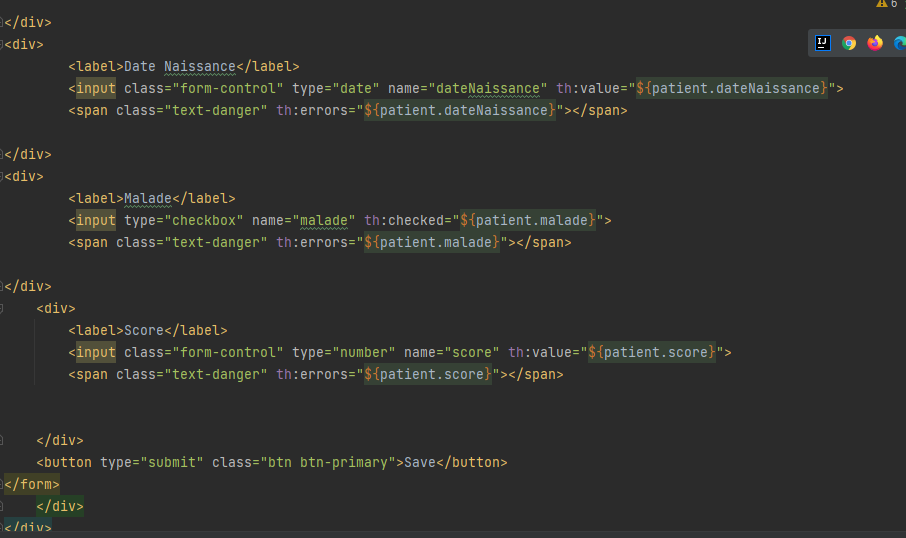The height and width of the screenshot is (538, 906).
Task: Open preview in built-in IntelliJ browser
Action: click(x=822, y=43)
